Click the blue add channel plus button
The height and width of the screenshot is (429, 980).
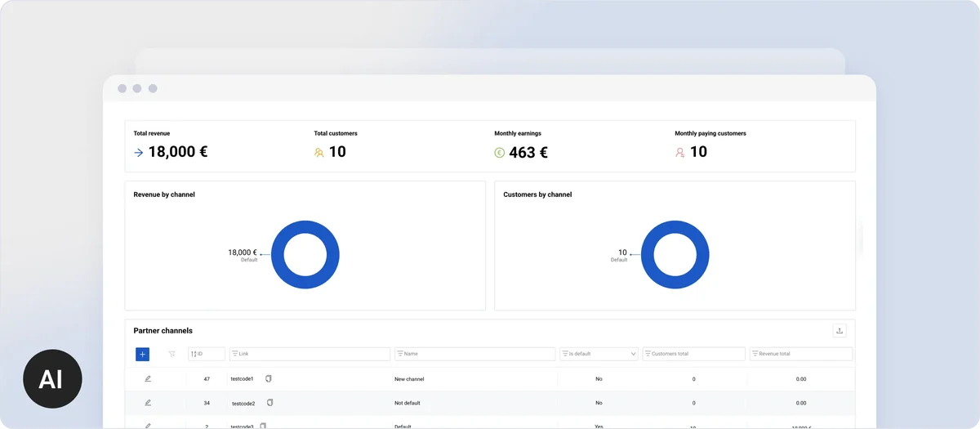[142, 354]
